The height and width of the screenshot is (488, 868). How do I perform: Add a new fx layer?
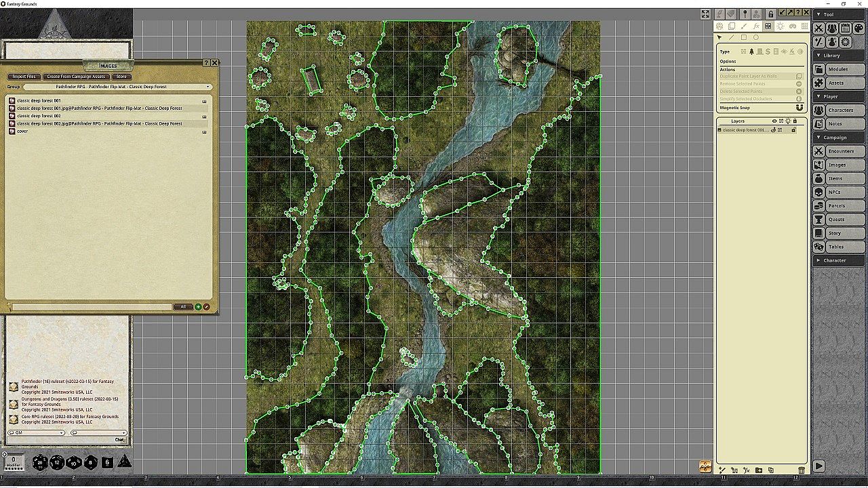(x=747, y=470)
